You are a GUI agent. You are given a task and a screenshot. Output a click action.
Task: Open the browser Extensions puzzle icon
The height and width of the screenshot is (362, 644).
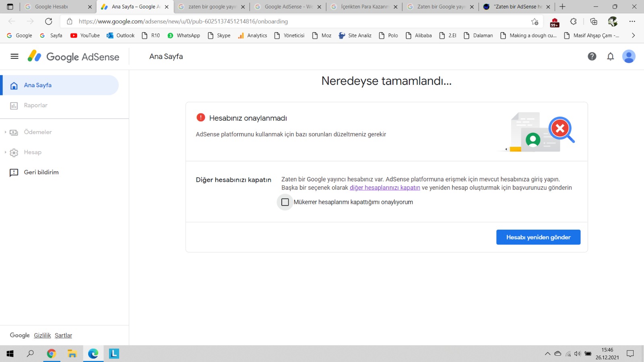(x=574, y=21)
